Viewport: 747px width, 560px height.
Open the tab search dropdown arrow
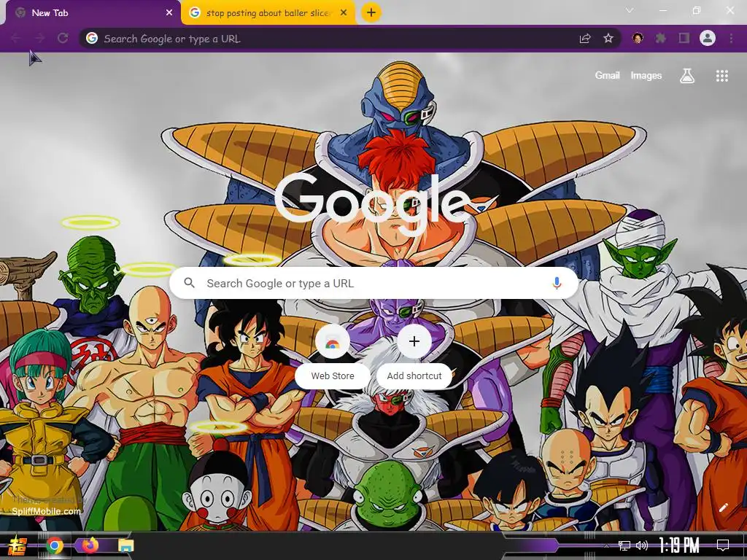coord(630,10)
